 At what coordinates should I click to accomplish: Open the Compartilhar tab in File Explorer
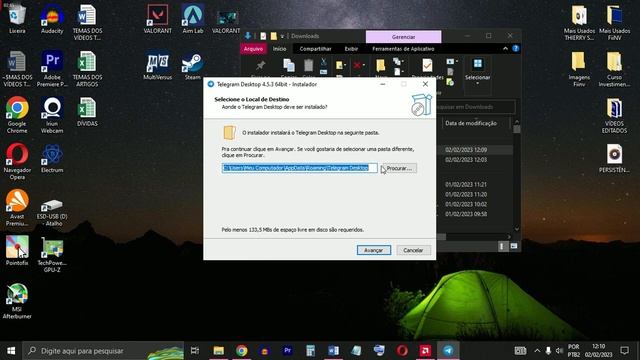coord(315,49)
